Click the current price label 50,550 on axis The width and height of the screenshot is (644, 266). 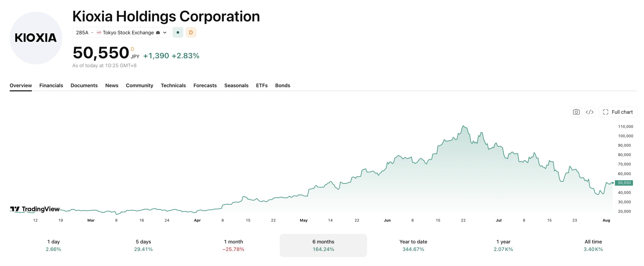(x=624, y=183)
